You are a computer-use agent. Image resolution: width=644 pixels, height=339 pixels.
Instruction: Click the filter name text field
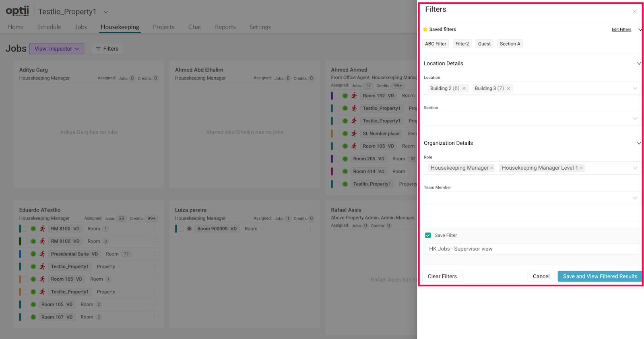(531, 249)
